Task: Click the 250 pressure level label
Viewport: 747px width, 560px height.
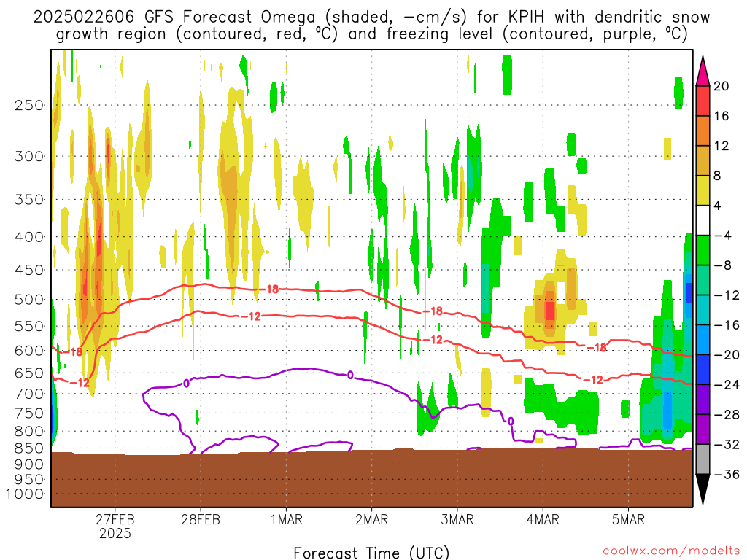Action: click(29, 105)
